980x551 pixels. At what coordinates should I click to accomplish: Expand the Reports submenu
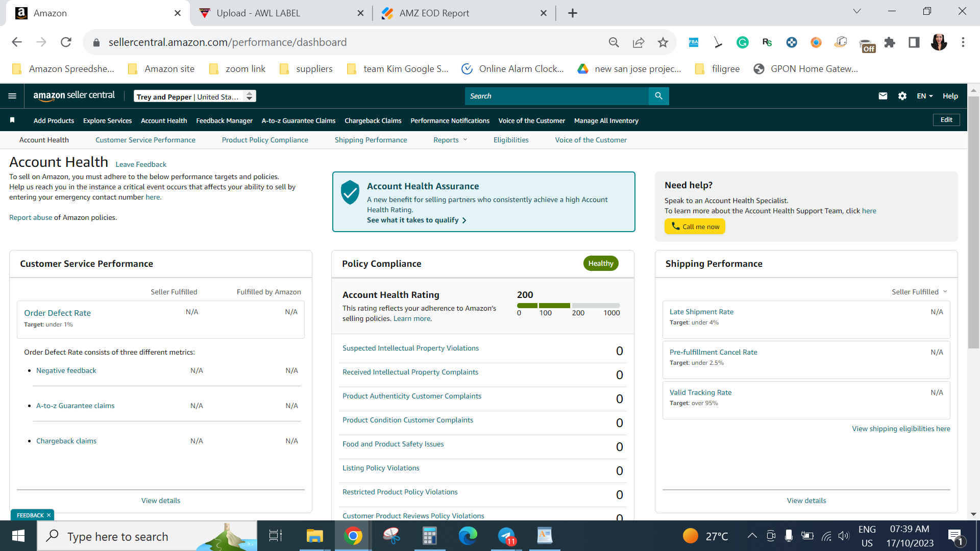tap(450, 140)
